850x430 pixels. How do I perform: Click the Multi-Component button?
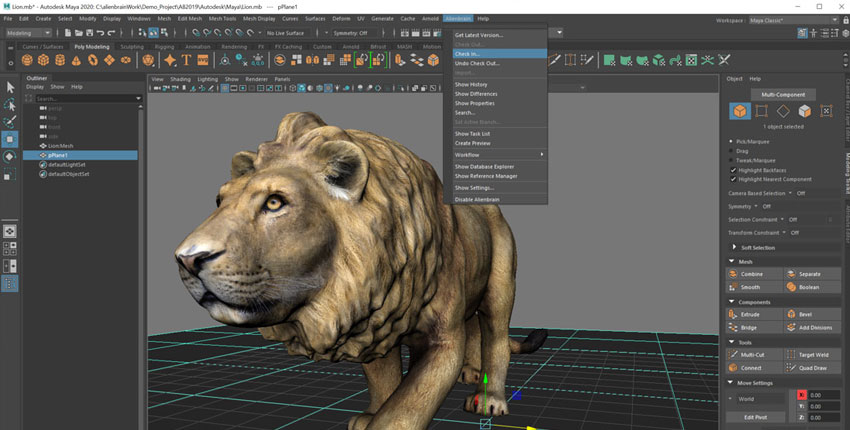coord(783,94)
